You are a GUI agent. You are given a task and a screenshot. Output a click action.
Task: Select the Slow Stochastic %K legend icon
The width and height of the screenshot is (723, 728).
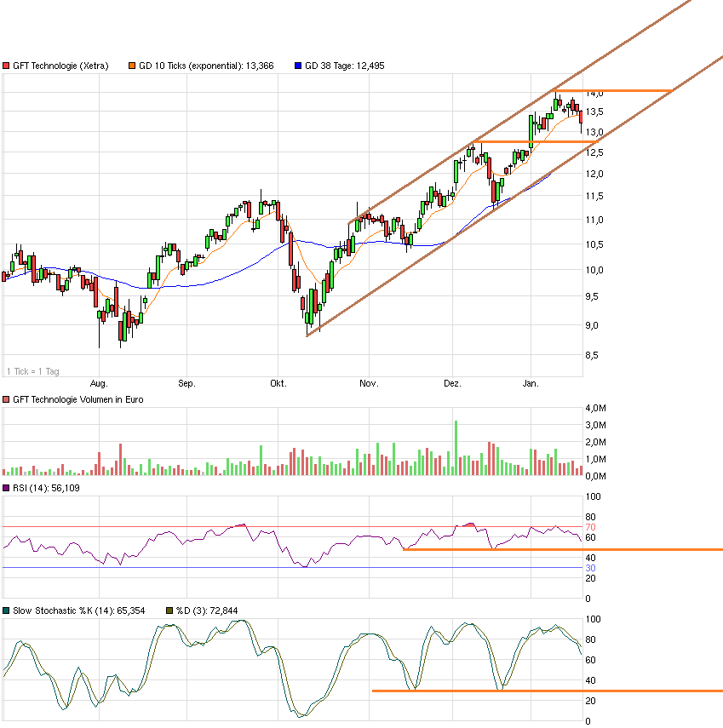7,610
